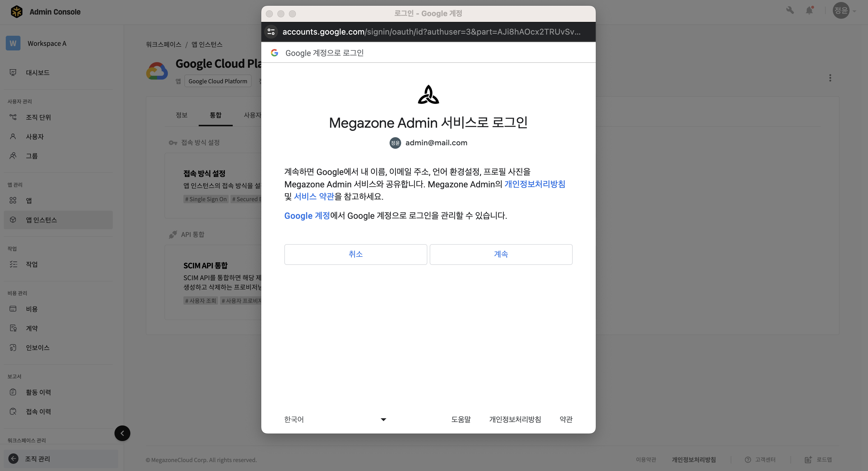Image resolution: width=868 pixels, height=471 pixels.
Task: Click the Google G logo icon
Action: (x=275, y=52)
